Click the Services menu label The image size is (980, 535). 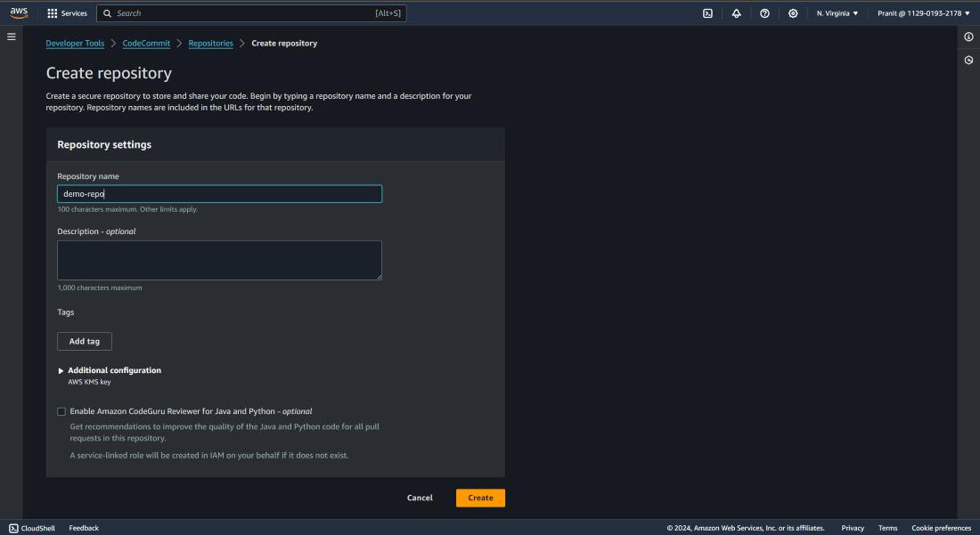tap(74, 13)
